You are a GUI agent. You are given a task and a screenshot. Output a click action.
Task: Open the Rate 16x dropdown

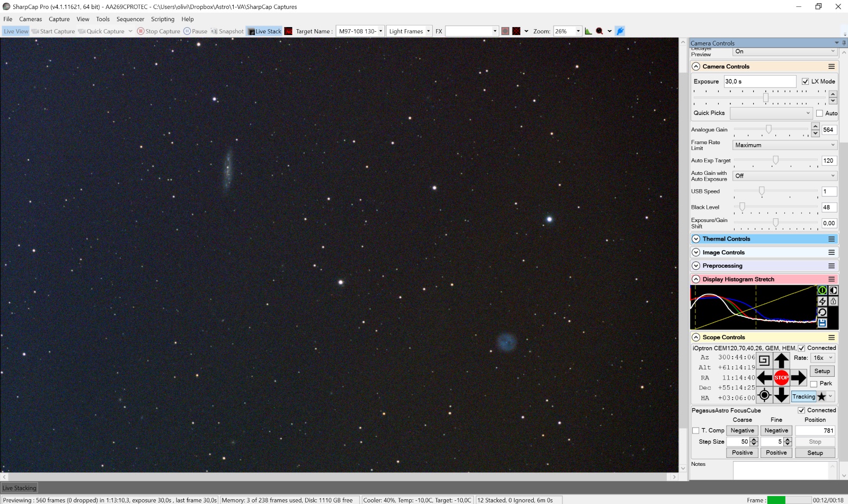click(824, 358)
